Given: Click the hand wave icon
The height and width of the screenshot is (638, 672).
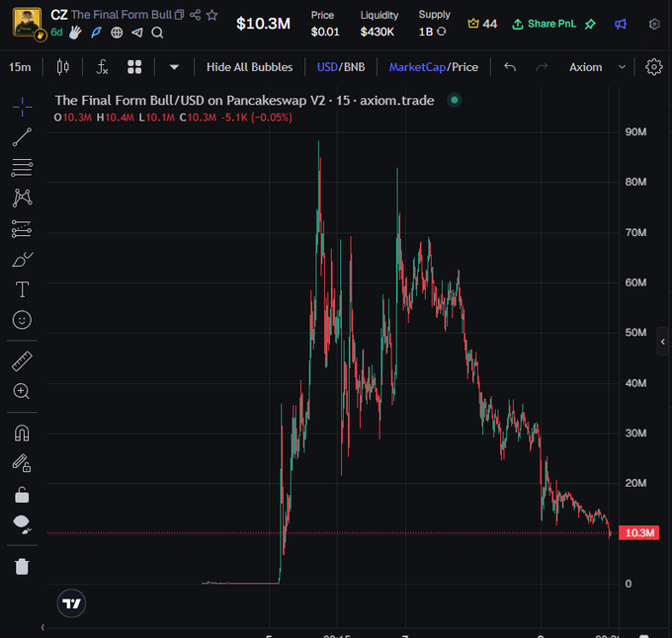Looking at the screenshot, I should (75, 33).
